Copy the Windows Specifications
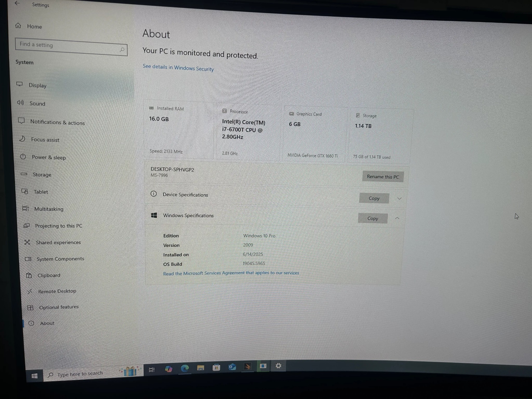The width and height of the screenshot is (532, 399). click(373, 218)
